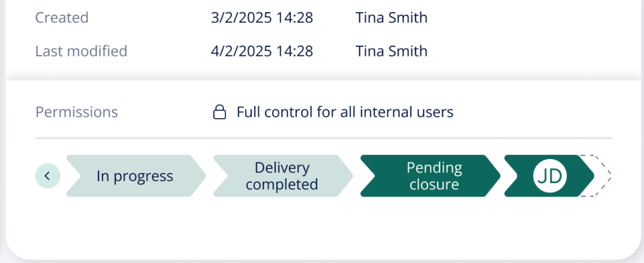Open Full control for all internal users

coord(344,112)
